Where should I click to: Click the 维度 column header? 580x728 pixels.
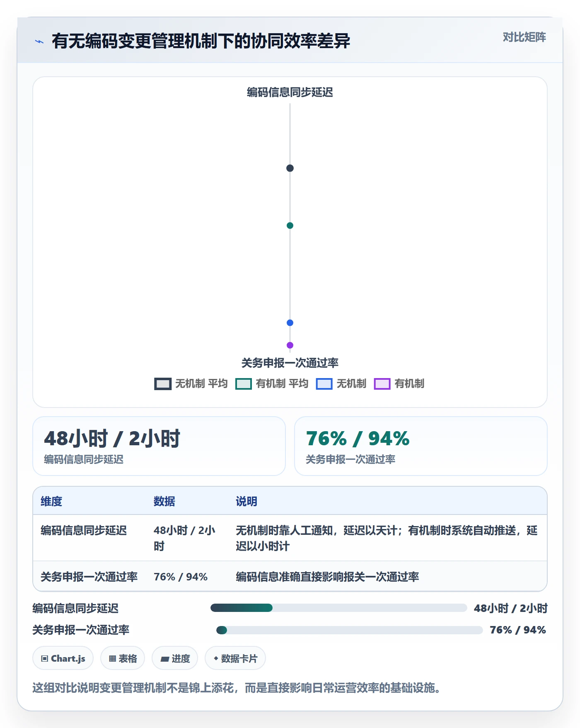51,501
